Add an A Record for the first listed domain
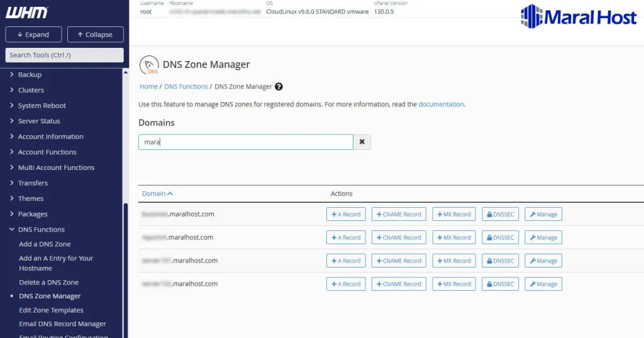The width and height of the screenshot is (644, 338). point(346,214)
